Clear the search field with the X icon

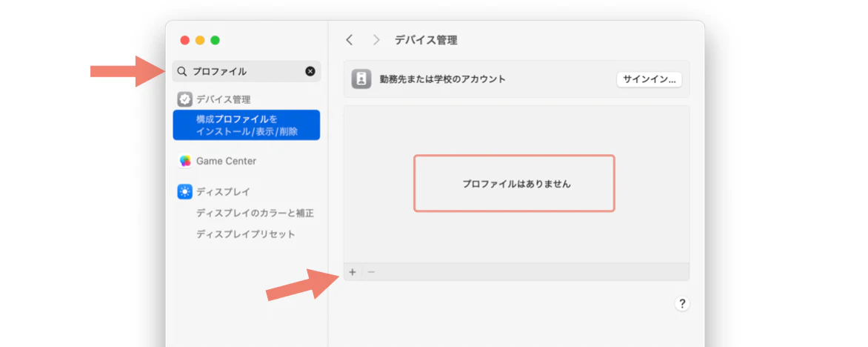(x=310, y=71)
